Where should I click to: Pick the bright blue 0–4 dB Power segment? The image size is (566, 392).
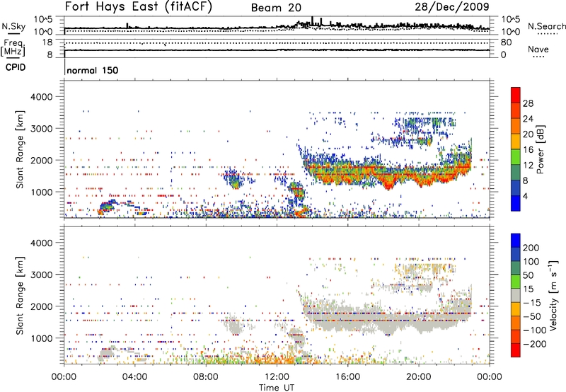516,203
